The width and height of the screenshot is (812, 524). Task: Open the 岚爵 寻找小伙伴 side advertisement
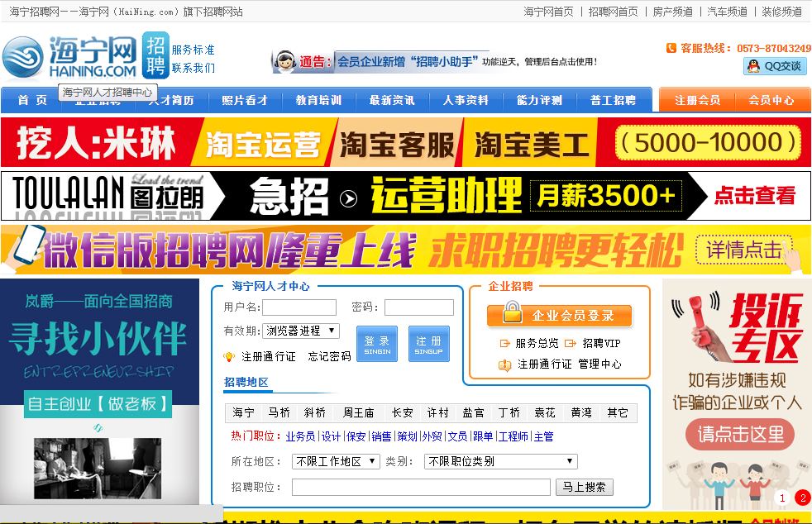(x=99, y=392)
